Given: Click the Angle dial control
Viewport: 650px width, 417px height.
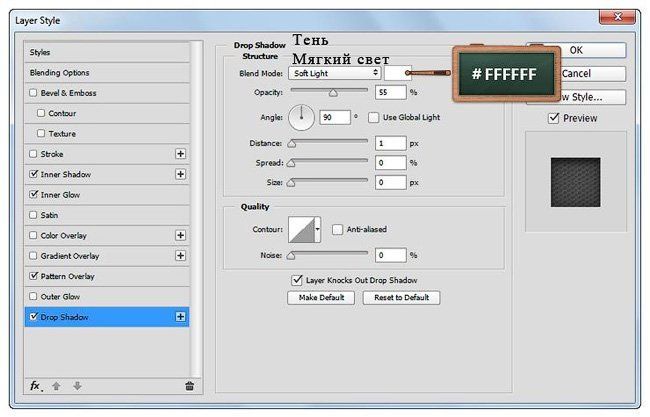Looking at the screenshot, I should 301,117.
